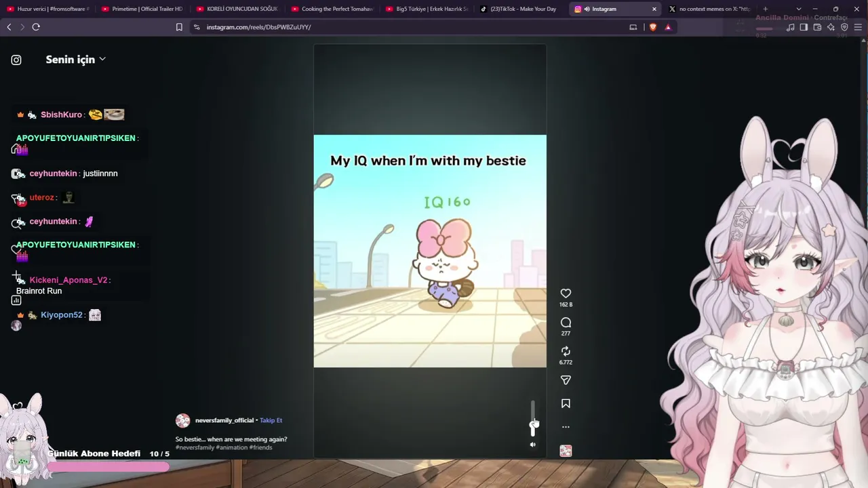This screenshot has height=488, width=868.
Task: Click the 'Günlük Abone Hedefi' goal label
Action: pyautogui.click(x=94, y=453)
